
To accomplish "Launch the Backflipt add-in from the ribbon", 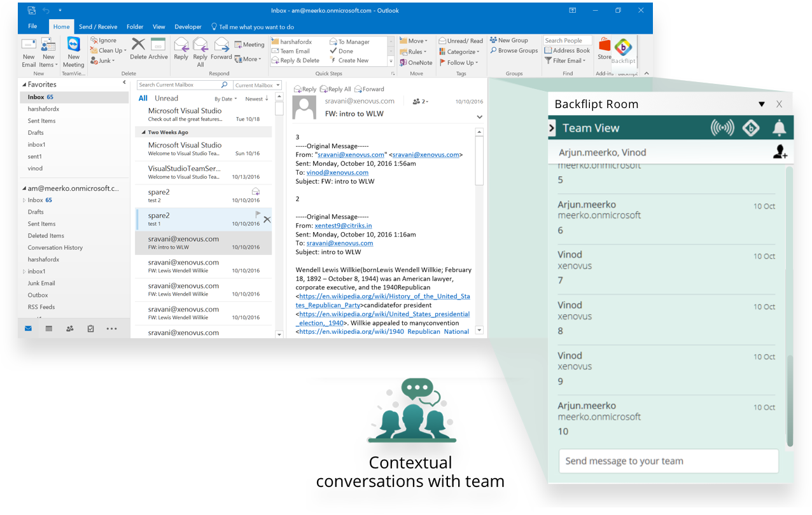I will [x=624, y=52].
